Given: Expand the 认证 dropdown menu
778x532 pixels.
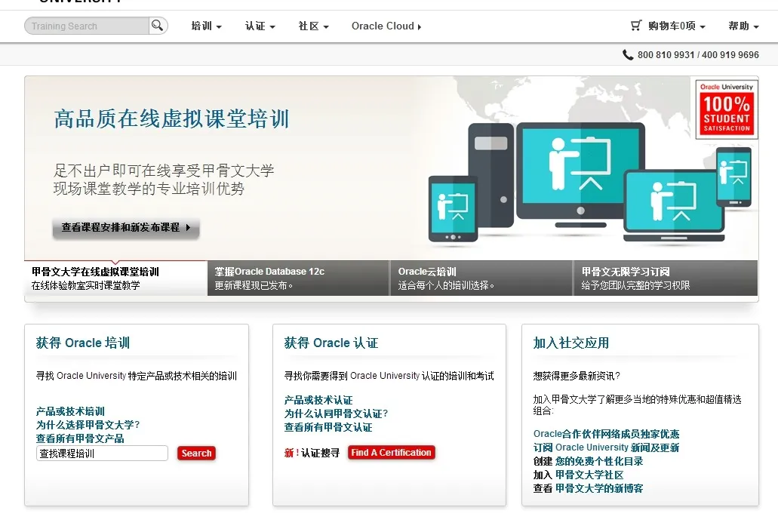Looking at the screenshot, I should [260, 26].
